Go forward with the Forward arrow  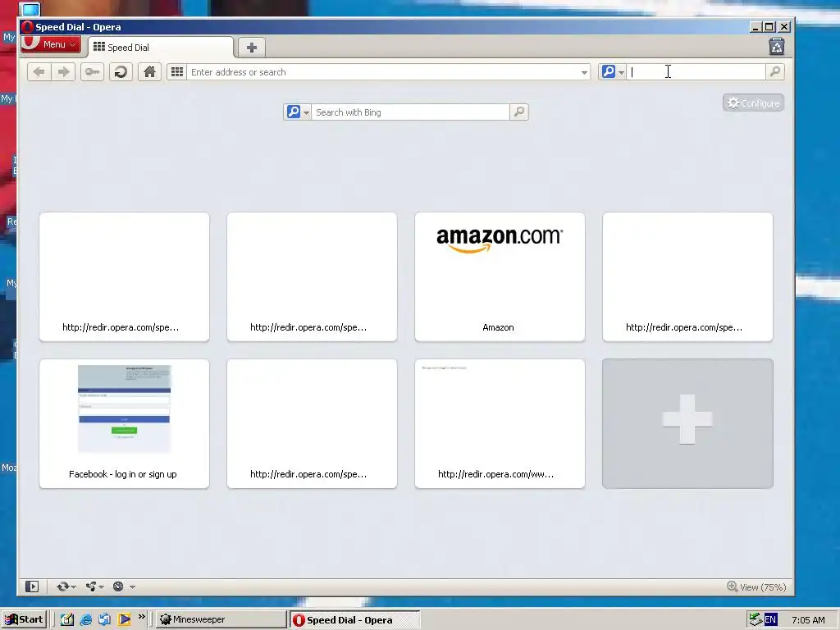(64, 72)
